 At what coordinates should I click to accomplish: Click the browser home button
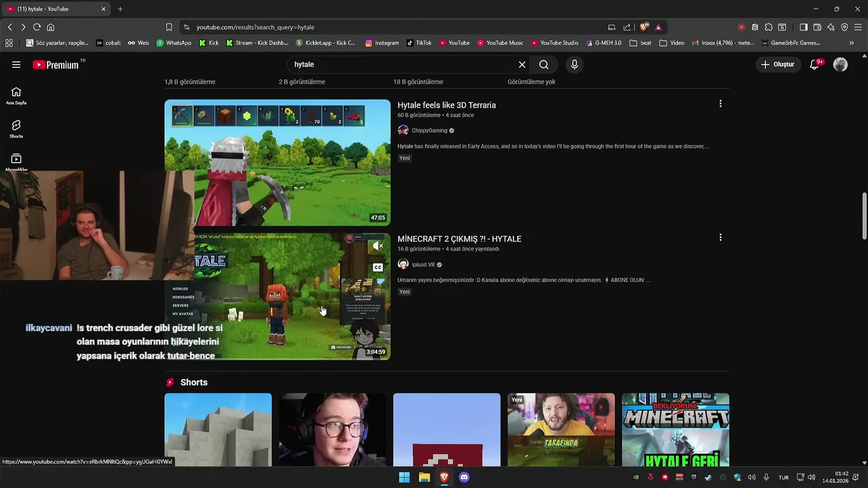pos(50,27)
